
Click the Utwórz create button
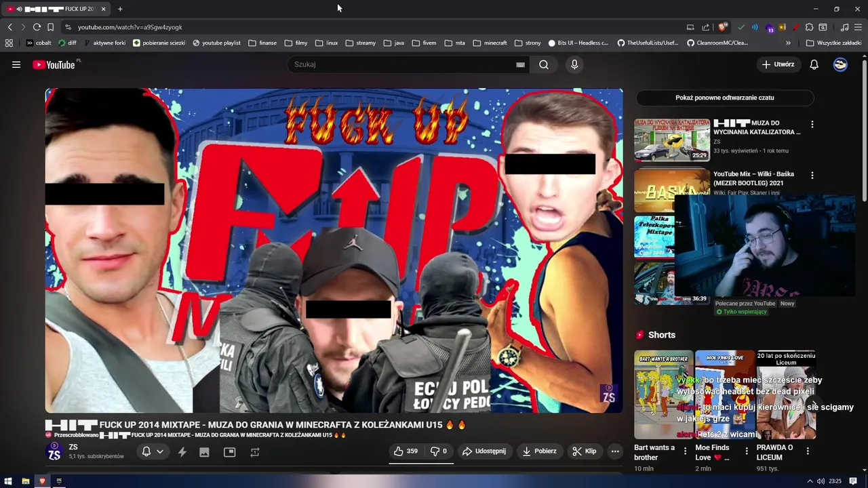click(x=778, y=64)
